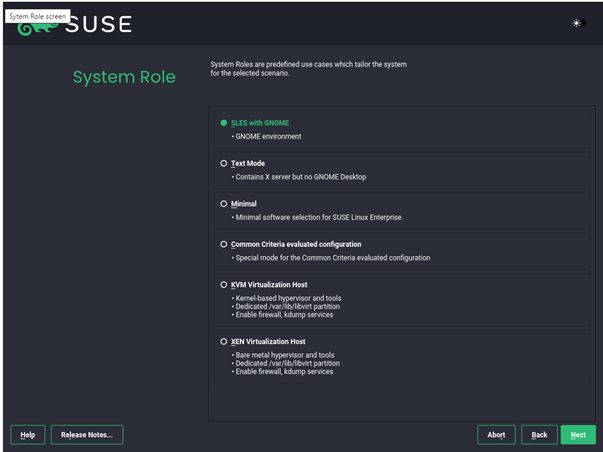Click the System Roles introduction paragraph

click(x=308, y=69)
